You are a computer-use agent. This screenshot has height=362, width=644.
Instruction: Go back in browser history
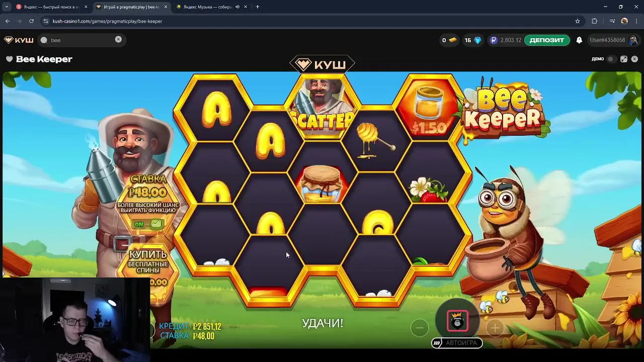pos(7,21)
